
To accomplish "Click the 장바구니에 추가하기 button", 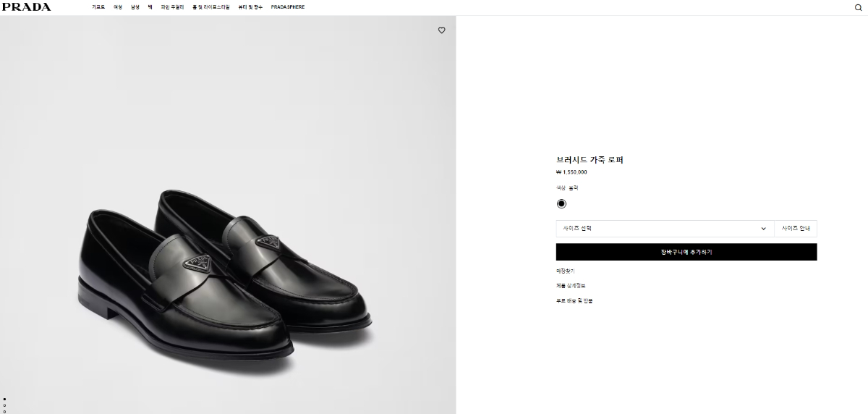I will point(686,252).
